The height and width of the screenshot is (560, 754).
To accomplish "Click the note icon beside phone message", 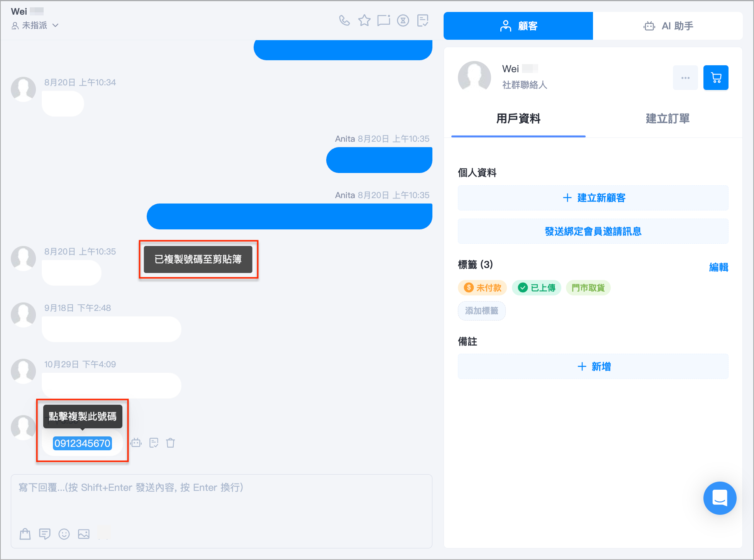I will coord(154,443).
